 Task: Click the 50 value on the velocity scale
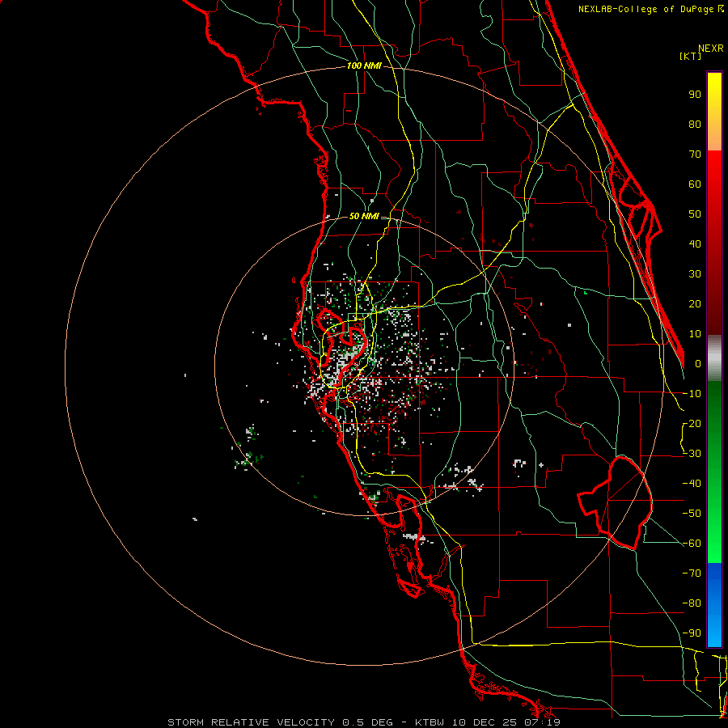click(695, 214)
